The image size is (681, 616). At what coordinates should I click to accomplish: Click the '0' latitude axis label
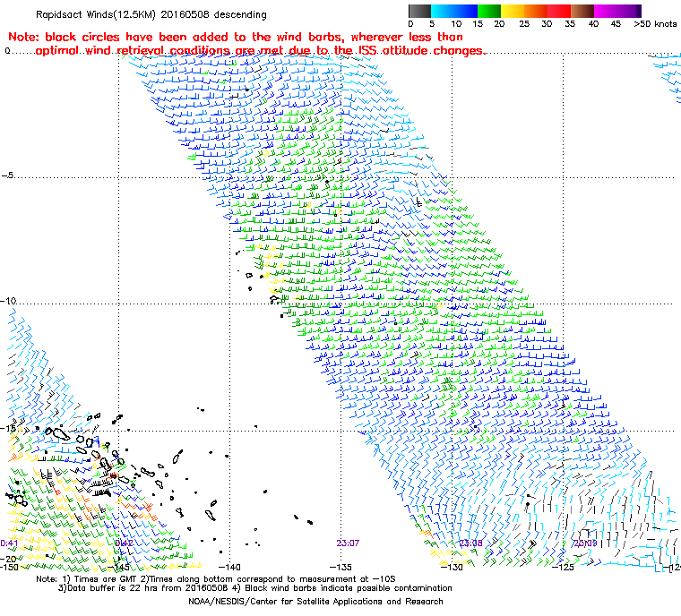(x=7, y=51)
